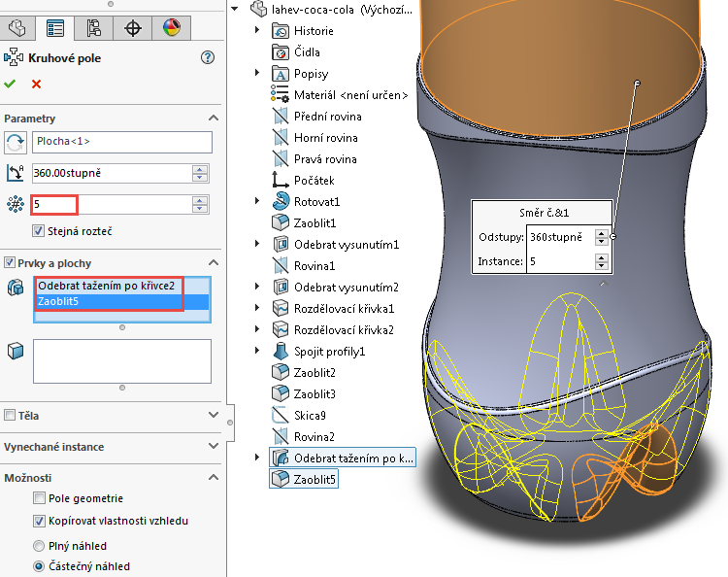Increase the angle value with up arrow
Image resolution: width=728 pixels, height=577 pixels.
[200, 169]
